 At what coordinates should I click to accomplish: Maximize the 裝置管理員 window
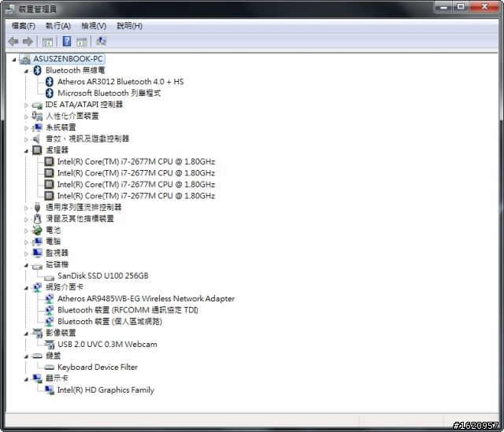461,7
